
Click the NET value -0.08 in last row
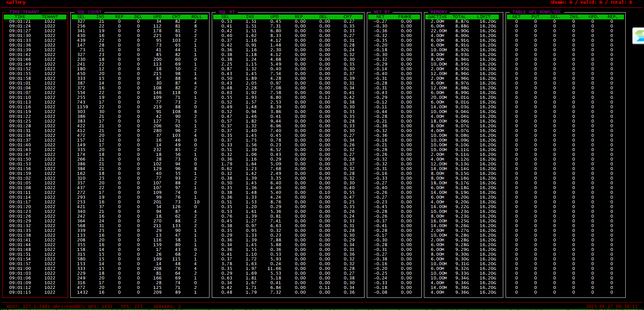[380, 292]
